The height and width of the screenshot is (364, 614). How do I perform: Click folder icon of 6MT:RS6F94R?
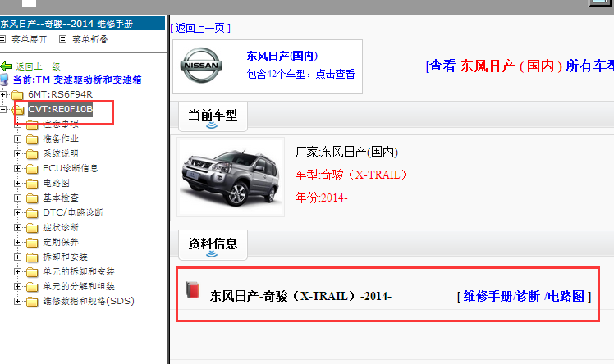tap(17, 94)
